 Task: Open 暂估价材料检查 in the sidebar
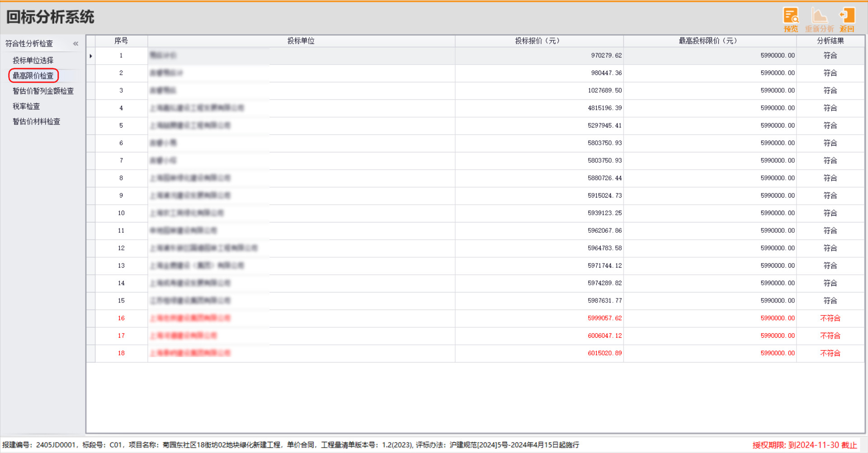click(36, 122)
